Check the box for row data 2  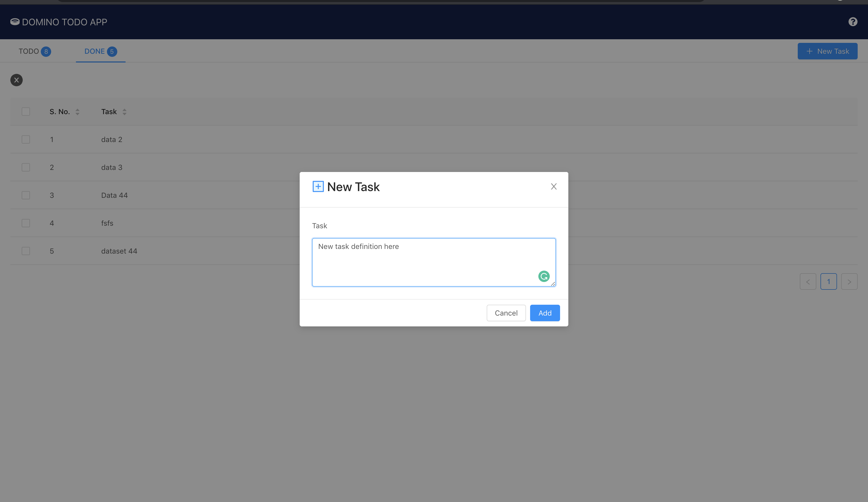(26, 139)
